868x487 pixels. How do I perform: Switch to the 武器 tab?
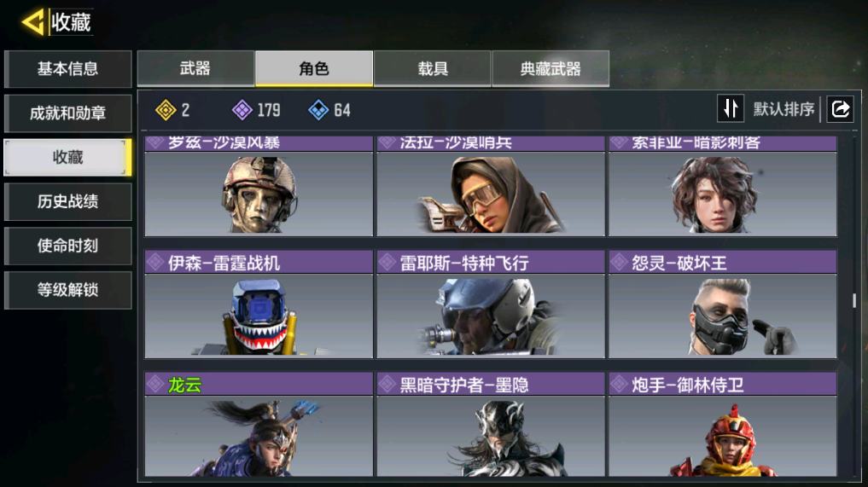pos(195,68)
